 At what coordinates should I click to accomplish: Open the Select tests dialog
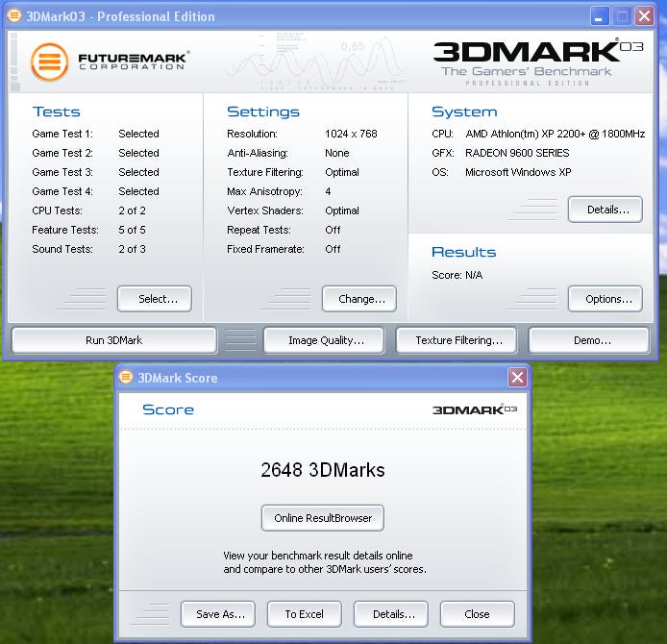tap(155, 299)
